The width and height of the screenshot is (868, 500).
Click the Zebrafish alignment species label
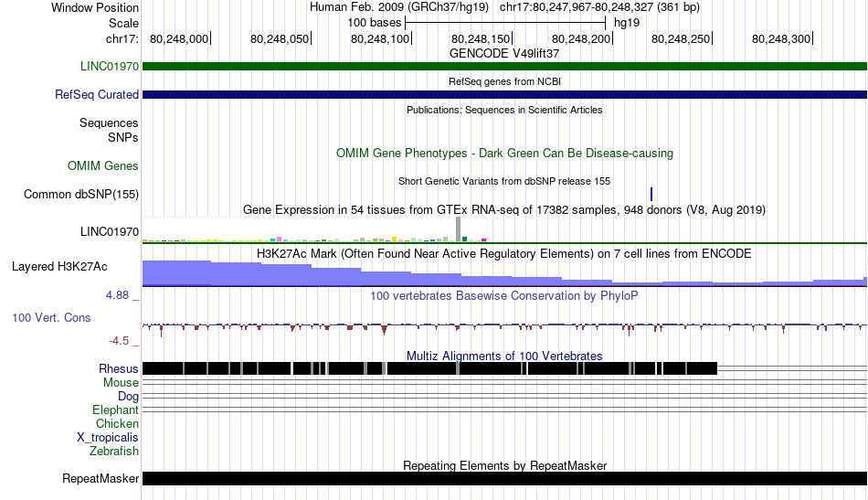click(114, 452)
